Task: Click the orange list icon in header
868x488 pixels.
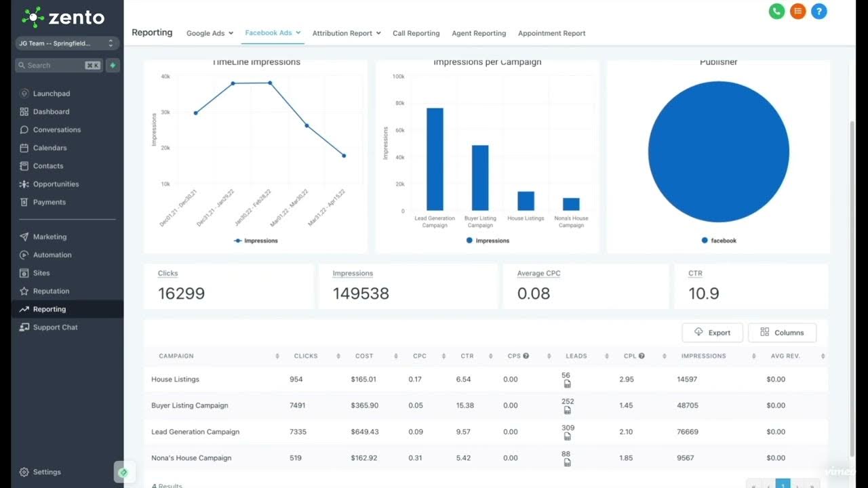Action: coord(797,12)
